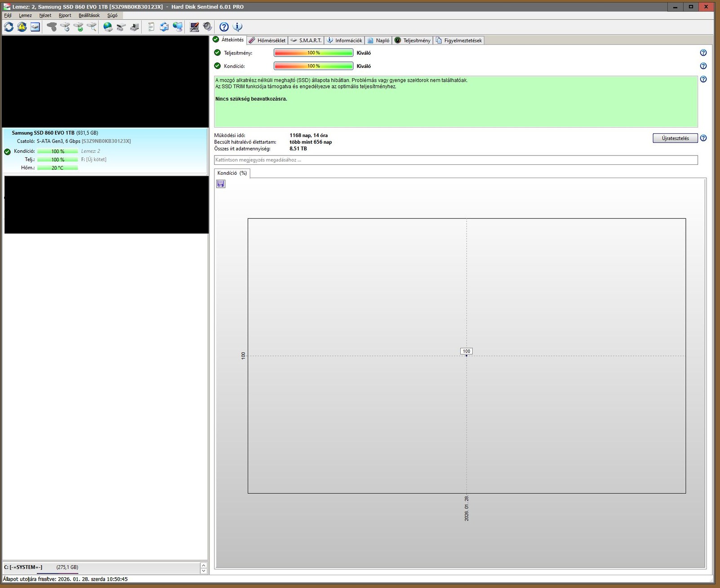Click the left panel Hőm. 20 °C bar

[58, 168]
